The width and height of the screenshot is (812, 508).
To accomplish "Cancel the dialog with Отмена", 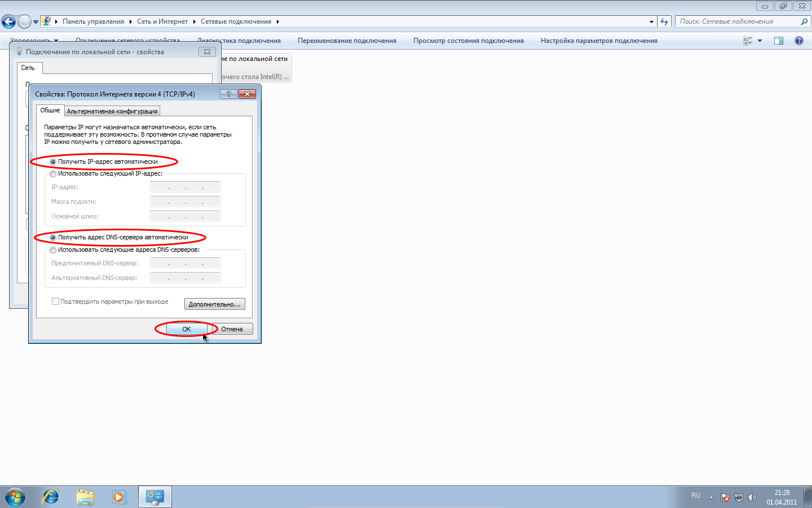I will click(232, 329).
